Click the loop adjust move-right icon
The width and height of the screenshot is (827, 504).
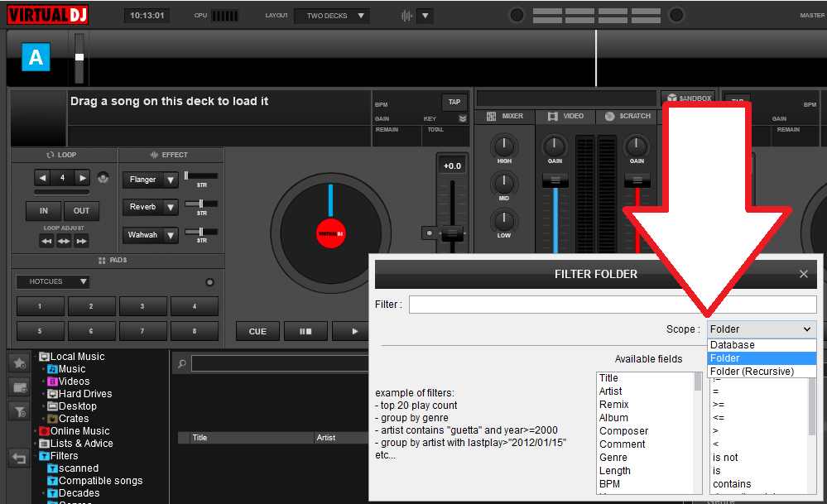(x=81, y=241)
